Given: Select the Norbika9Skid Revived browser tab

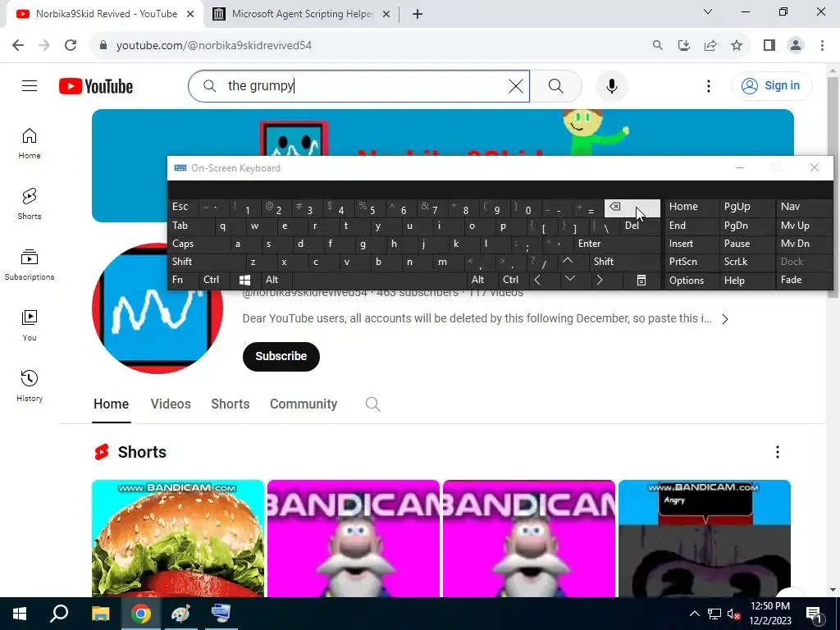Looking at the screenshot, I should (106, 14).
